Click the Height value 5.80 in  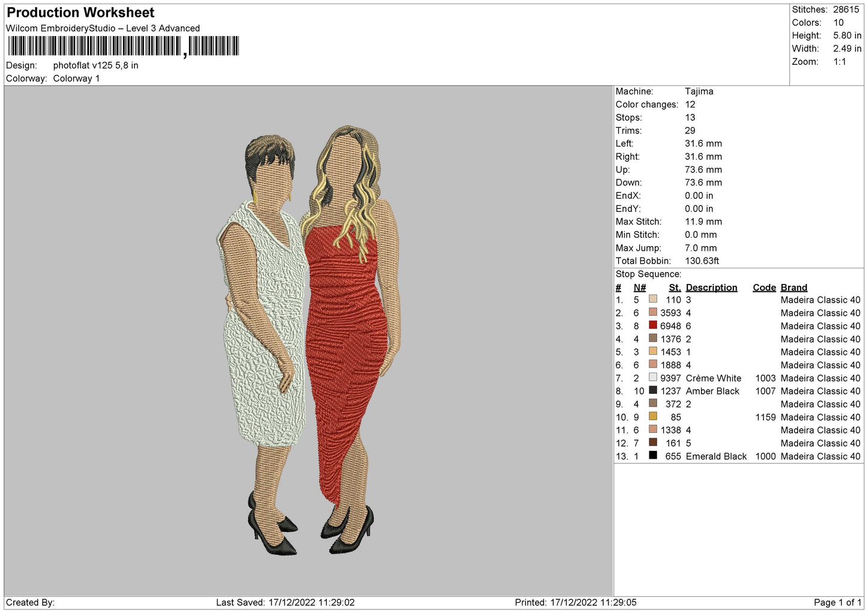click(x=847, y=36)
